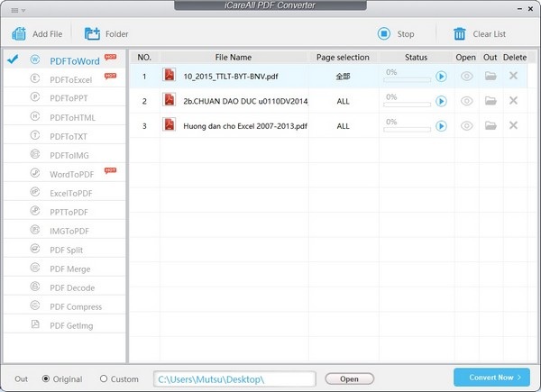The image size is (541, 392).
Task: Open the title bar menu dropdown
Action: 18,10
